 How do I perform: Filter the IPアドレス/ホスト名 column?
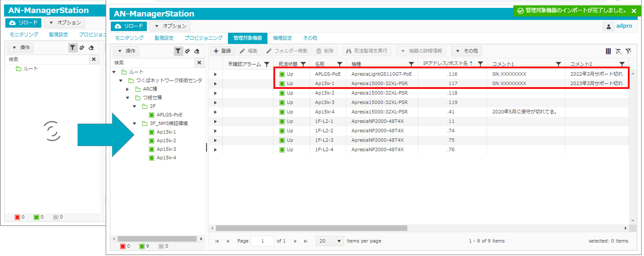(x=481, y=64)
